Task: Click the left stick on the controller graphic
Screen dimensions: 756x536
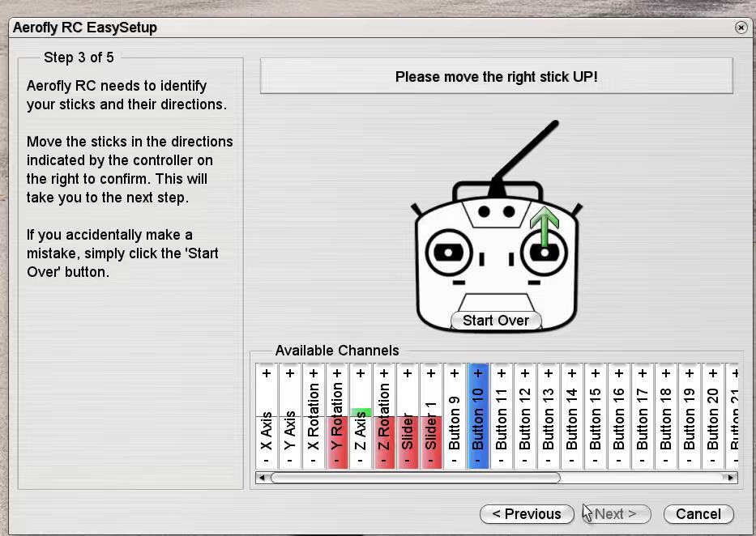Action: coord(447,253)
